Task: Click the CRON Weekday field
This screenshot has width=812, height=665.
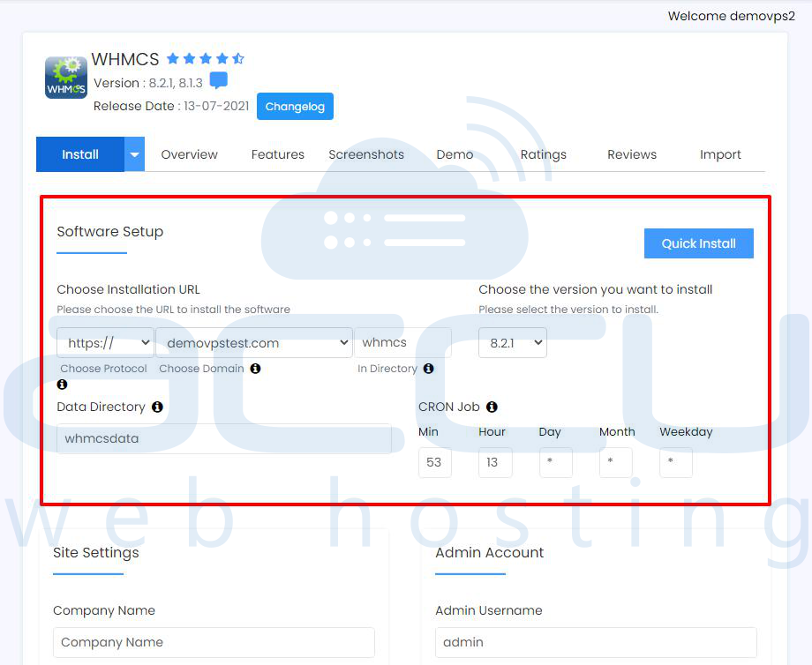Action: pyautogui.click(x=676, y=462)
